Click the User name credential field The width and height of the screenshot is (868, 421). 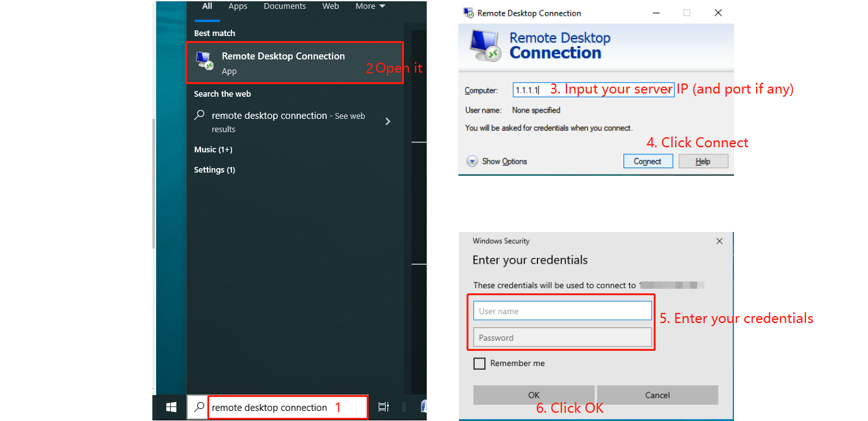[562, 311]
